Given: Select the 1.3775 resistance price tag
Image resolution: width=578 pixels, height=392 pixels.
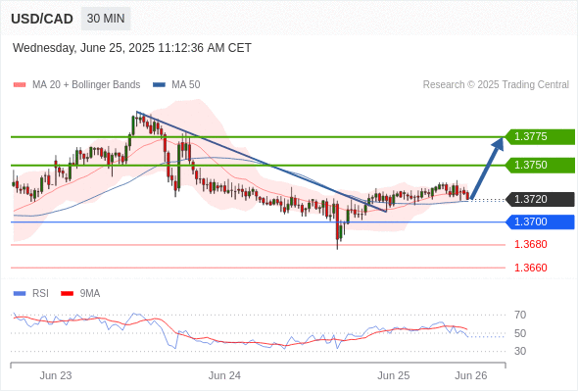Looking at the screenshot, I should pos(540,137).
